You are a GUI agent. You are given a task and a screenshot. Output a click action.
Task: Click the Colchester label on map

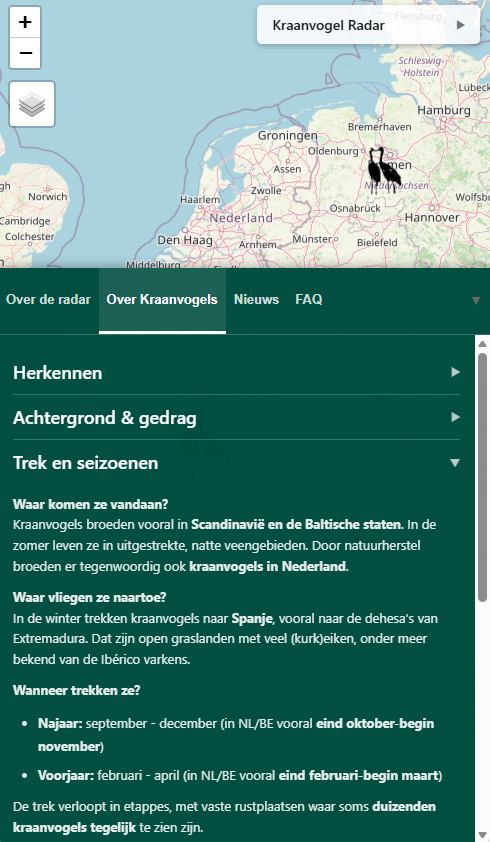pos(30,237)
